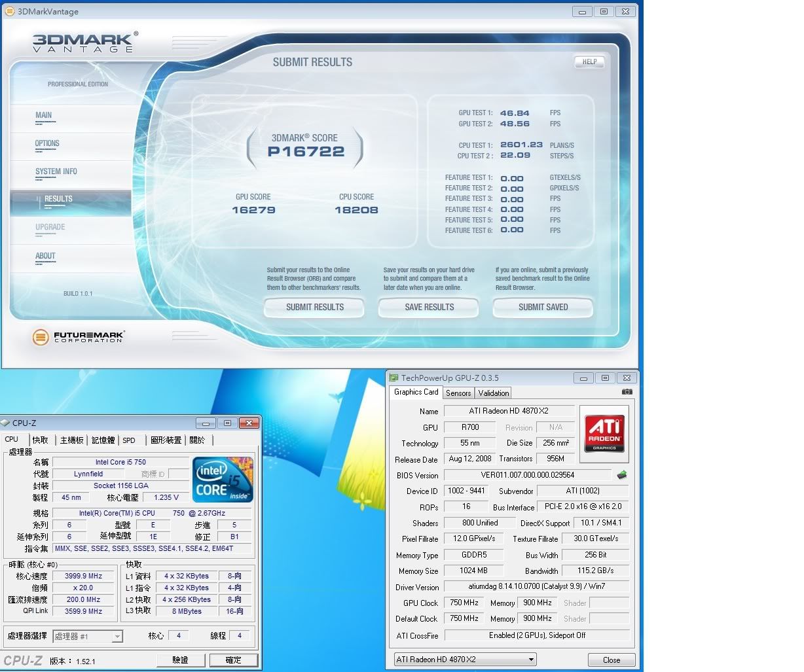This screenshot has width=804, height=672.
Task: Click the GPU-Z title bar app icon
Action: coord(393,378)
